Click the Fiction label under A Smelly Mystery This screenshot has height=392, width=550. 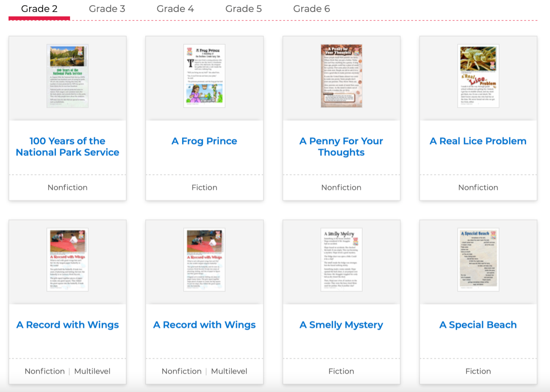point(341,371)
